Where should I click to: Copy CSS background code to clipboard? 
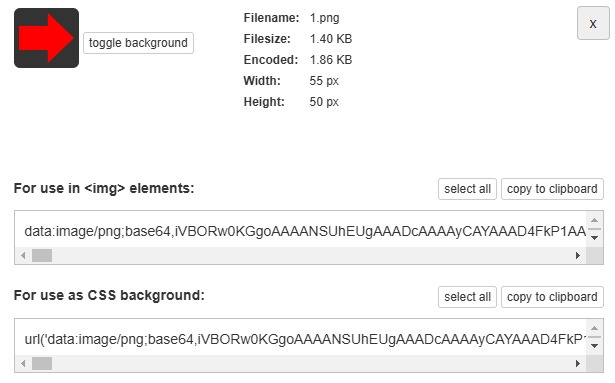pos(552,297)
